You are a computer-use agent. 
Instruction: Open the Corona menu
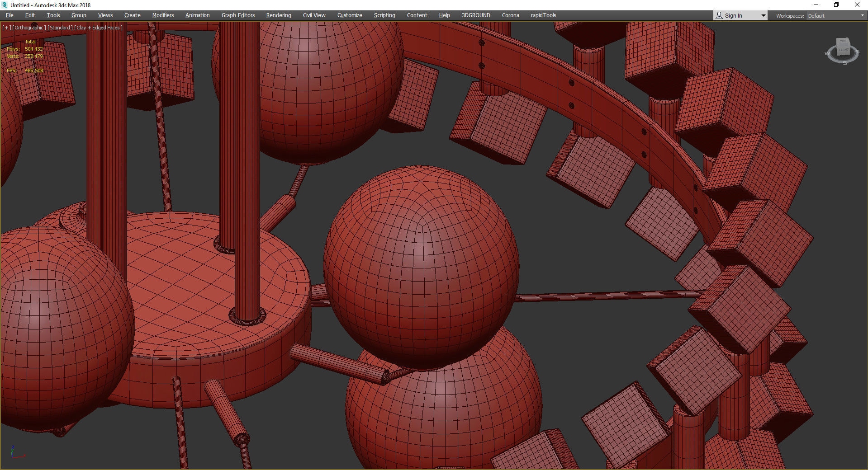[x=511, y=15]
